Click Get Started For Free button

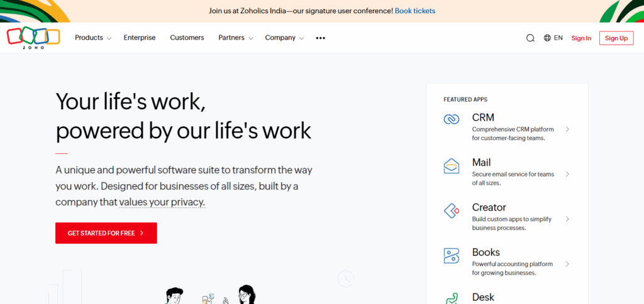coord(106,233)
